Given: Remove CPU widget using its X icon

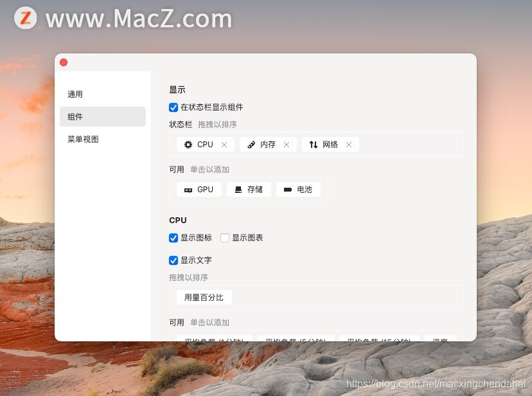Looking at the screenshot, I should click(224, 145).
